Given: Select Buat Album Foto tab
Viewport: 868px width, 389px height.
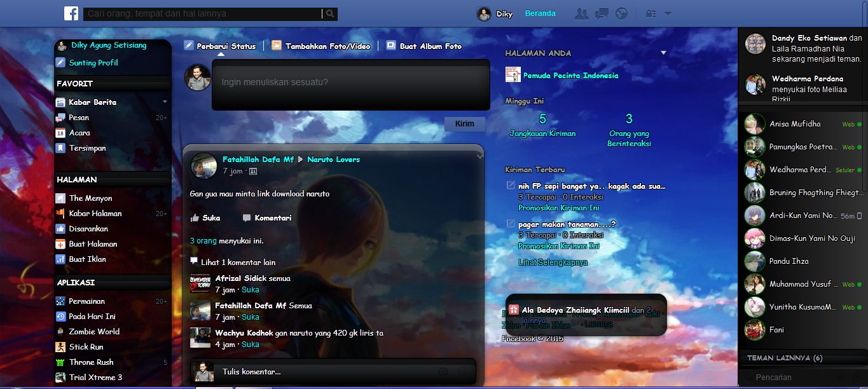Looking at the screenshot, I should [424, 46].
